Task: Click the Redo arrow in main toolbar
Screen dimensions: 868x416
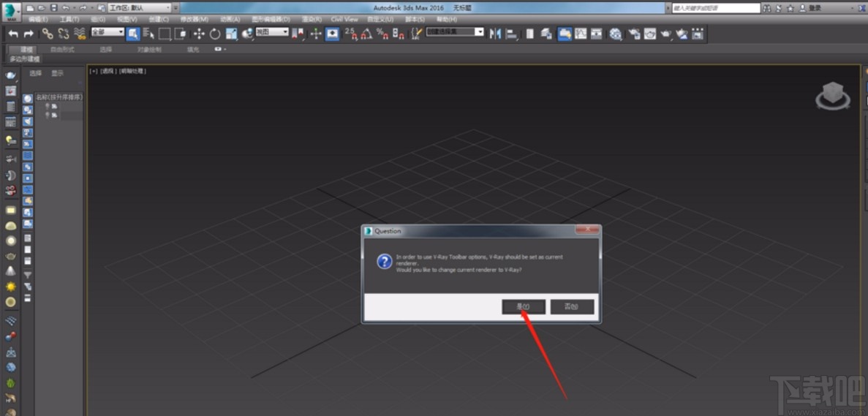Action: click(x=29, y=34)
